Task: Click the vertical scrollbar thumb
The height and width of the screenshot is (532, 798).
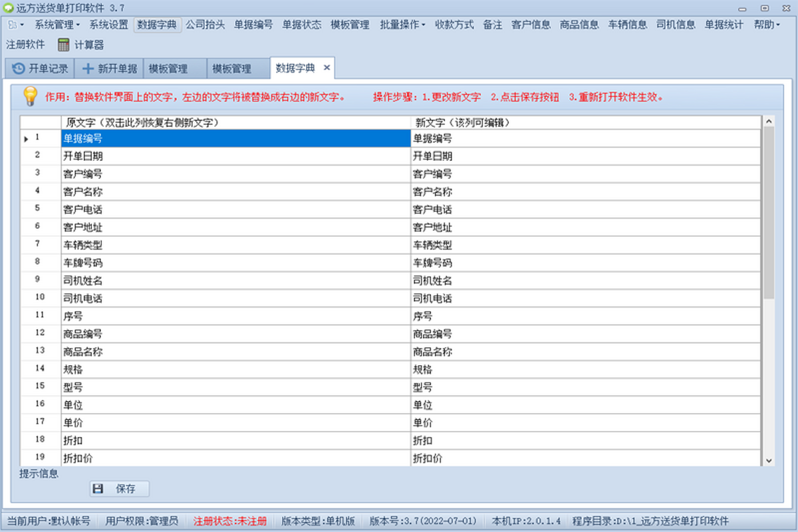Action: (x=769, y=213)
